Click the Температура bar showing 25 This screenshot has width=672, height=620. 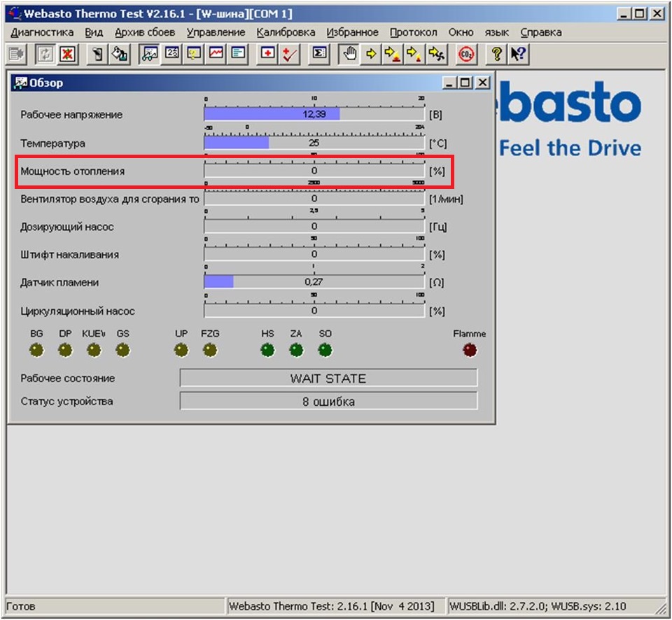314,143
